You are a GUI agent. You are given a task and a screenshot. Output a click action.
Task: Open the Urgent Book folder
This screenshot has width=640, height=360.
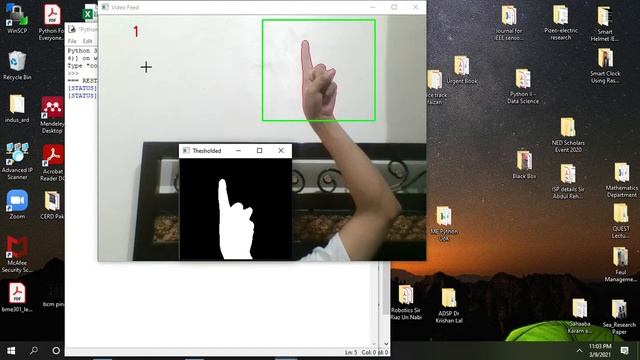(x=462, y=70)
